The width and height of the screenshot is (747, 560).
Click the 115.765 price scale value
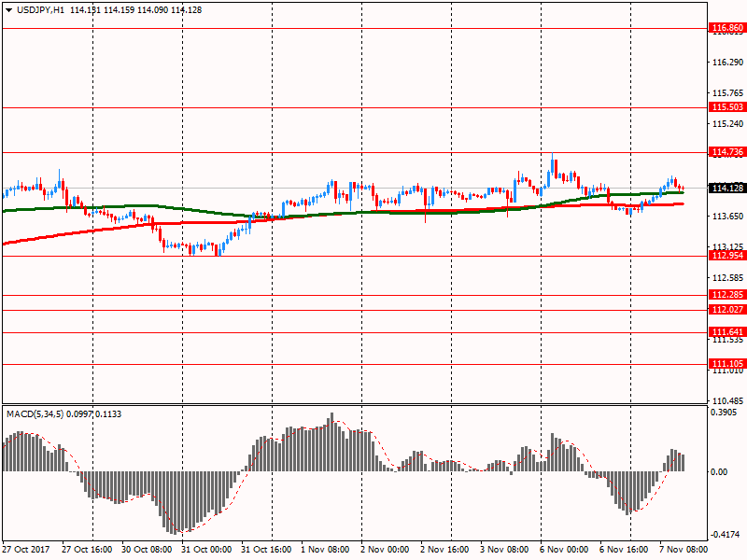[x=727, y=92]
